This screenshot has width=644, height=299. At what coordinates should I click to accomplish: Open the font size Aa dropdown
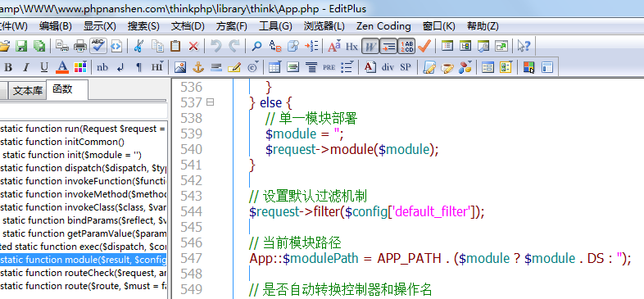click(334, 46)
